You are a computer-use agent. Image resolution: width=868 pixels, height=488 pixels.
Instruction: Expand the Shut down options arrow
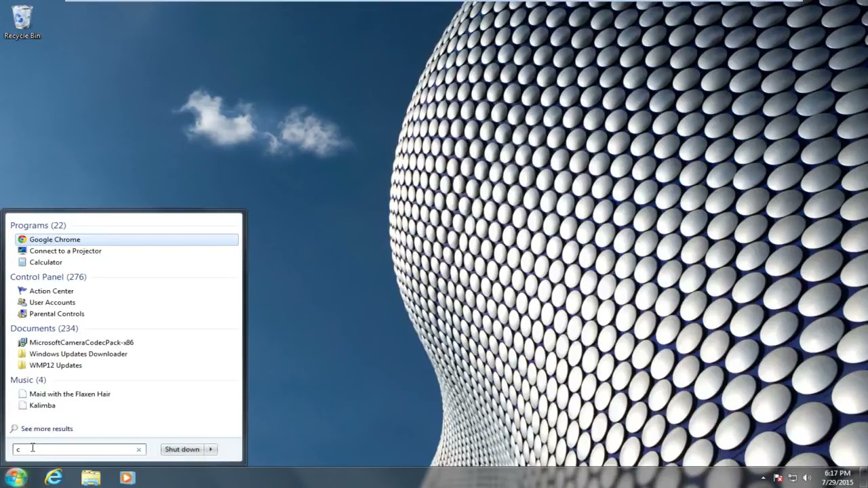point(211,449)
